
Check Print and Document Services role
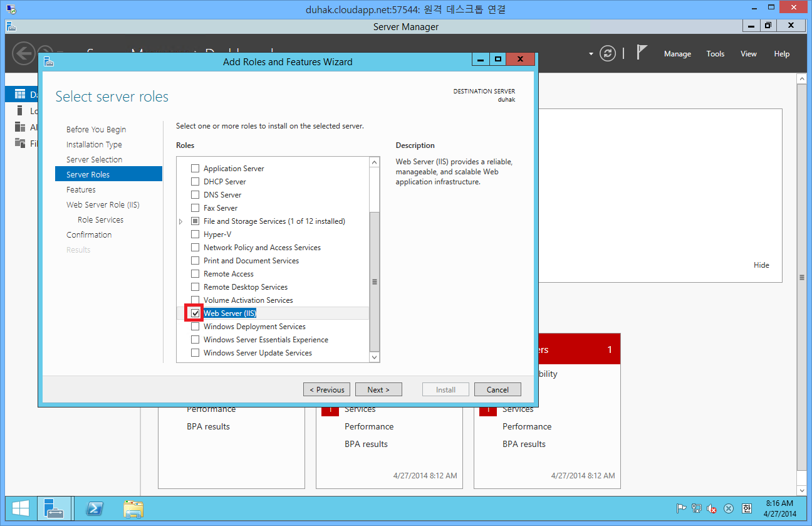pos(195,261)
